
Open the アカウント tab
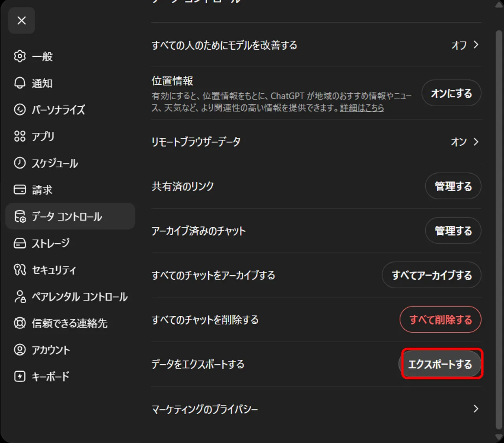click(70, 350)
